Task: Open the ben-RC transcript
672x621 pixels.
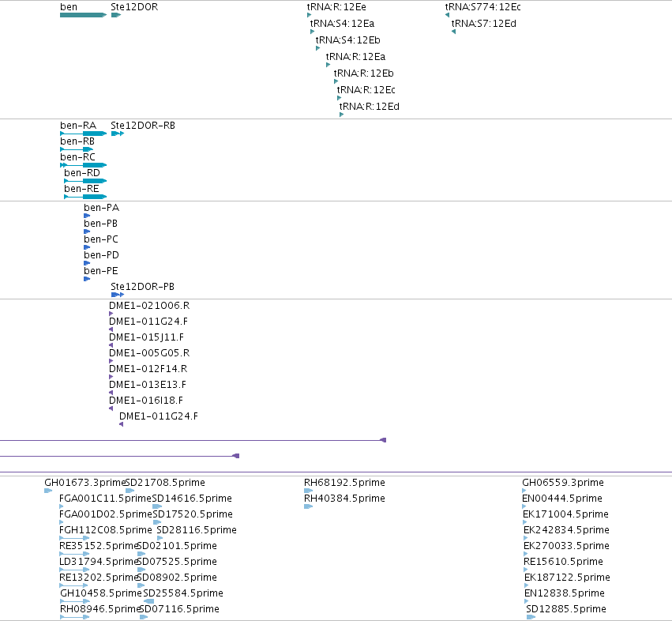Action: [x=83, y=165]
